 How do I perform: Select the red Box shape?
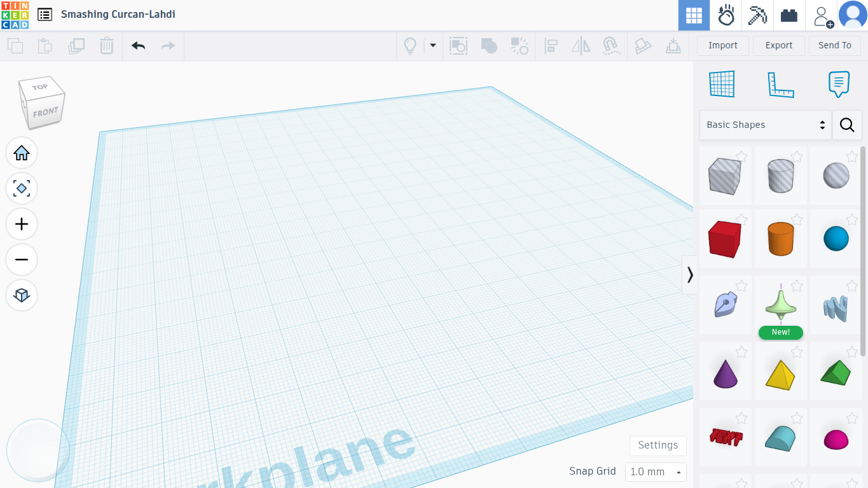[x=726, y=239]
